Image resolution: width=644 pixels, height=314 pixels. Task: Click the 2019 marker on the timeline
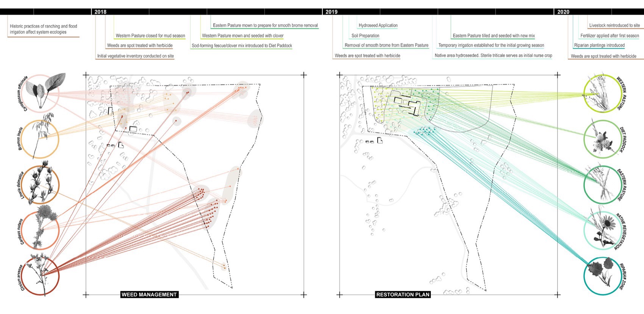click(x=331, y=12)
